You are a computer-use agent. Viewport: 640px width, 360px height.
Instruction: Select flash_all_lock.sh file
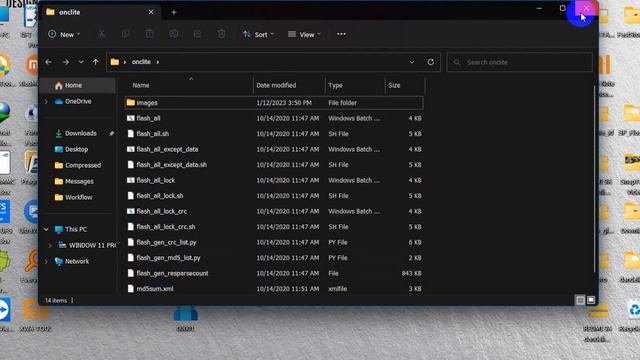pos(273,196)
